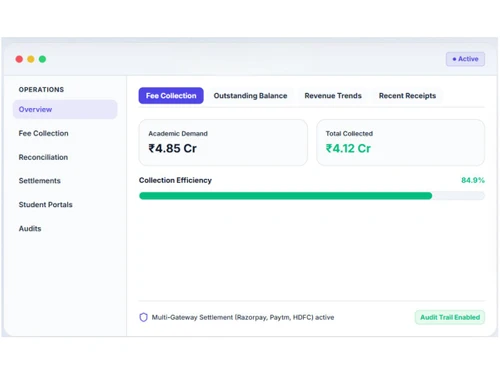Screen dimensions: 500x375
Task: Click the OPERATIONS sidebar heading
Action: click(x=41, y=90)
